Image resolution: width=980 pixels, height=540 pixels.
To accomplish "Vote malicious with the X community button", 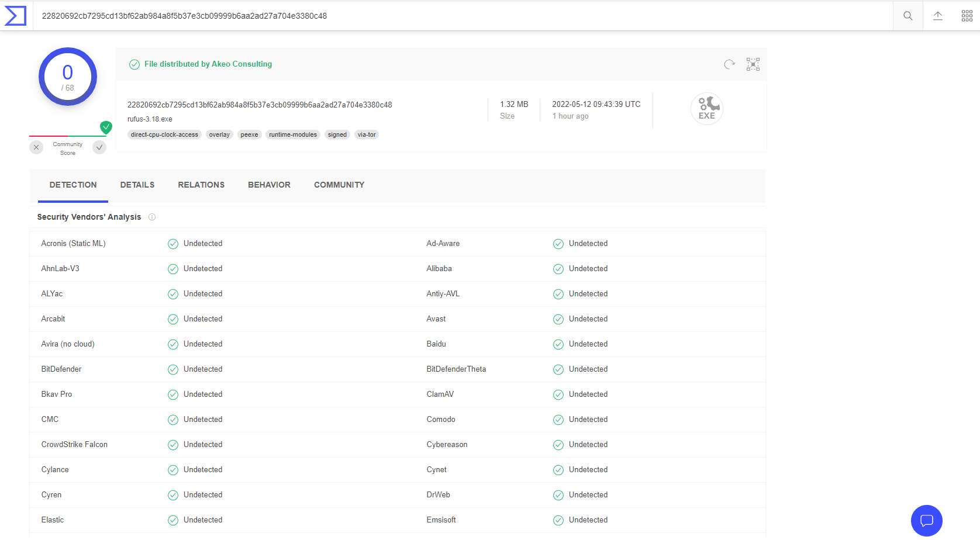I will 36,147.
